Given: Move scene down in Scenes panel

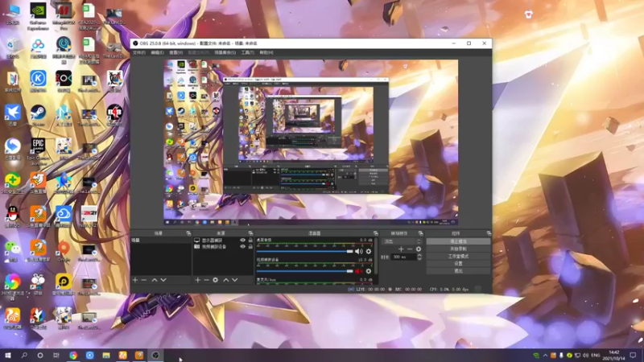Looking at the screenshot, I should [163, 280].
